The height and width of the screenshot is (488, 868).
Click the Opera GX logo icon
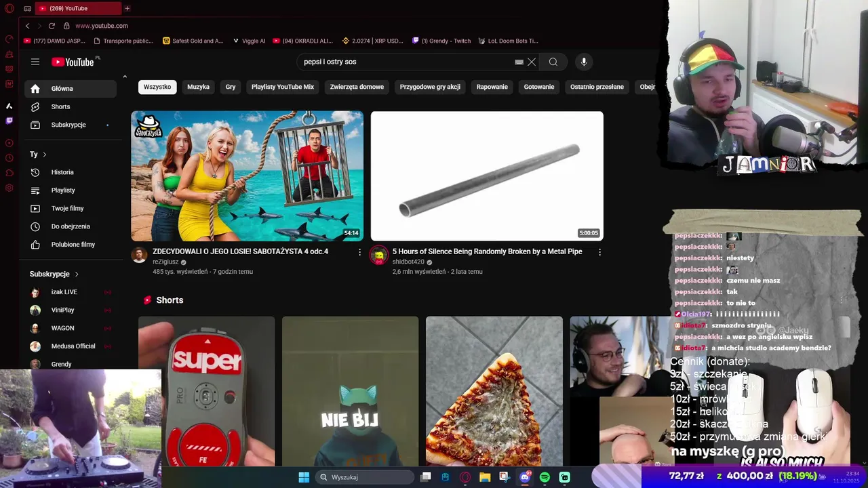point(9,8)
